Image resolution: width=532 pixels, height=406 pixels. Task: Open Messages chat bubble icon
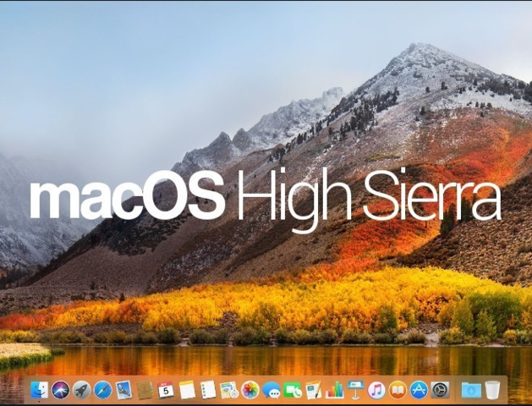point(271,390)
